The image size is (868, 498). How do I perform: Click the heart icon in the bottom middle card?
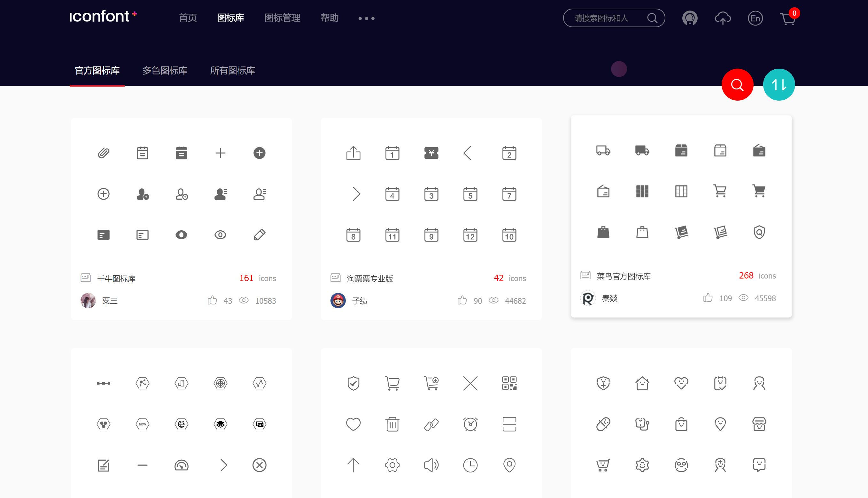(x=354, y=424)
